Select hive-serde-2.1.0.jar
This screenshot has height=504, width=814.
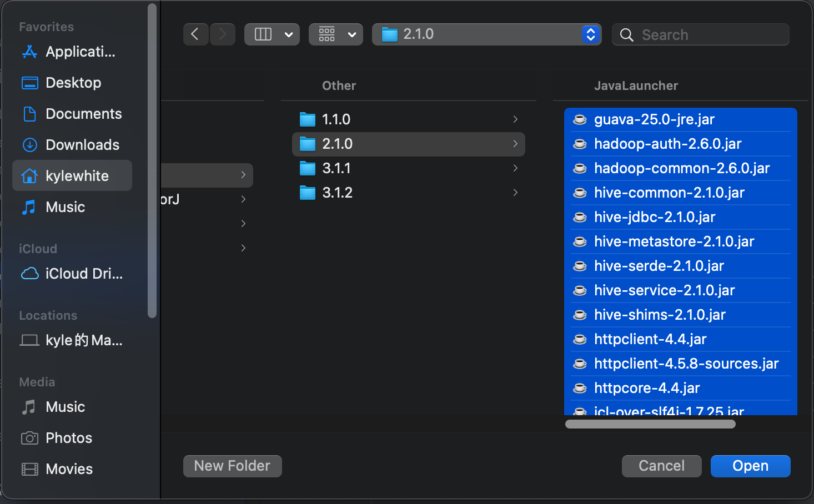point(681,266)
